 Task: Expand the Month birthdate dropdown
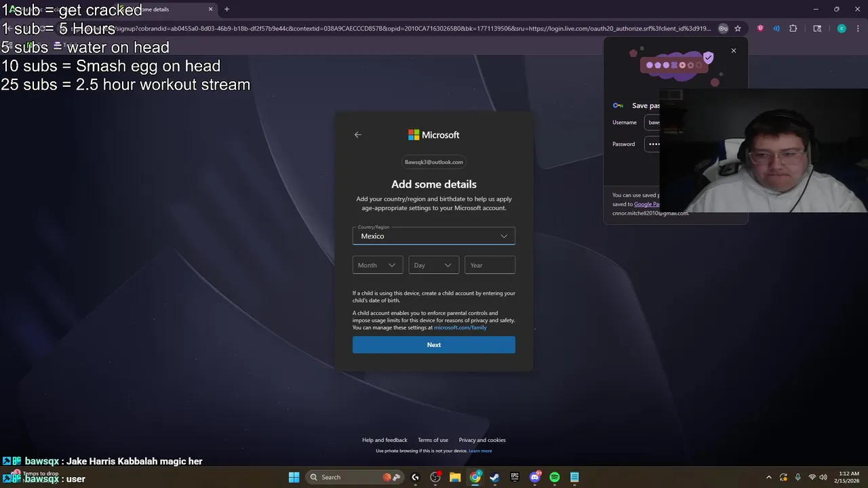(x=378, y=265)
